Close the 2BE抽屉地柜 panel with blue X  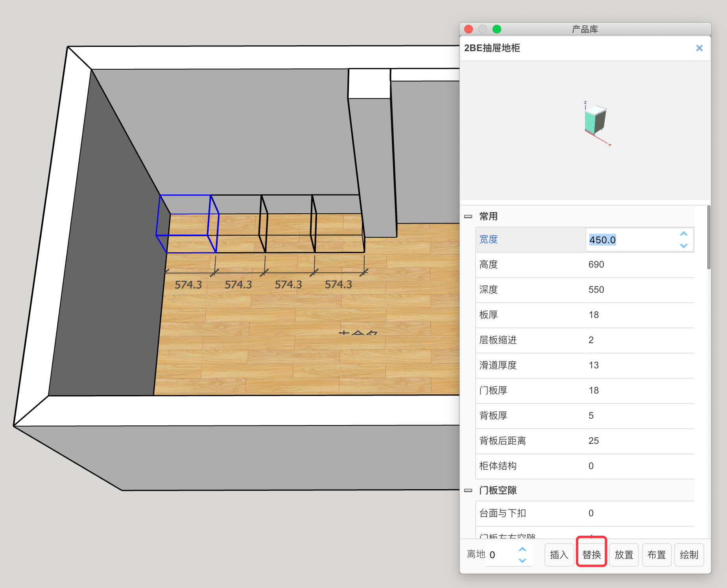coord(699,48)
